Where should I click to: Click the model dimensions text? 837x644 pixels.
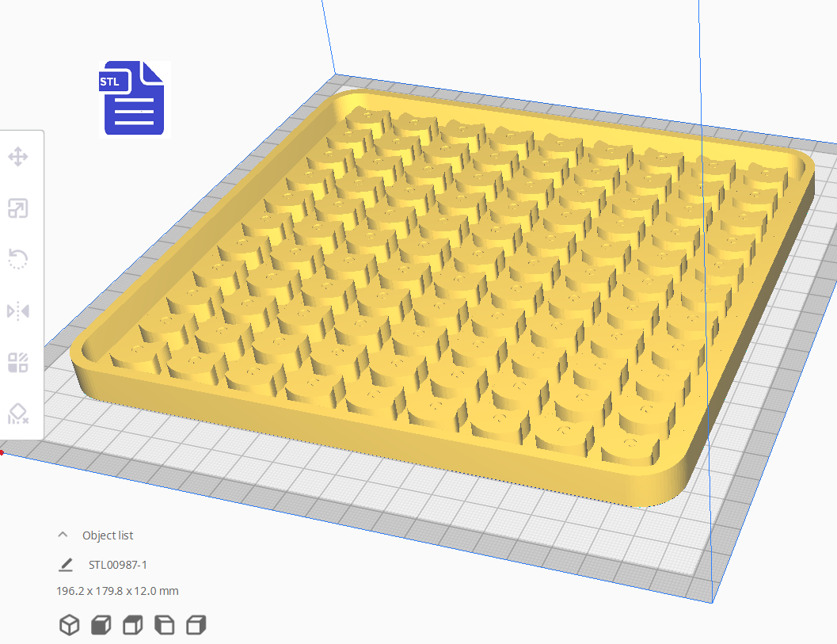[x=116, y=591]
